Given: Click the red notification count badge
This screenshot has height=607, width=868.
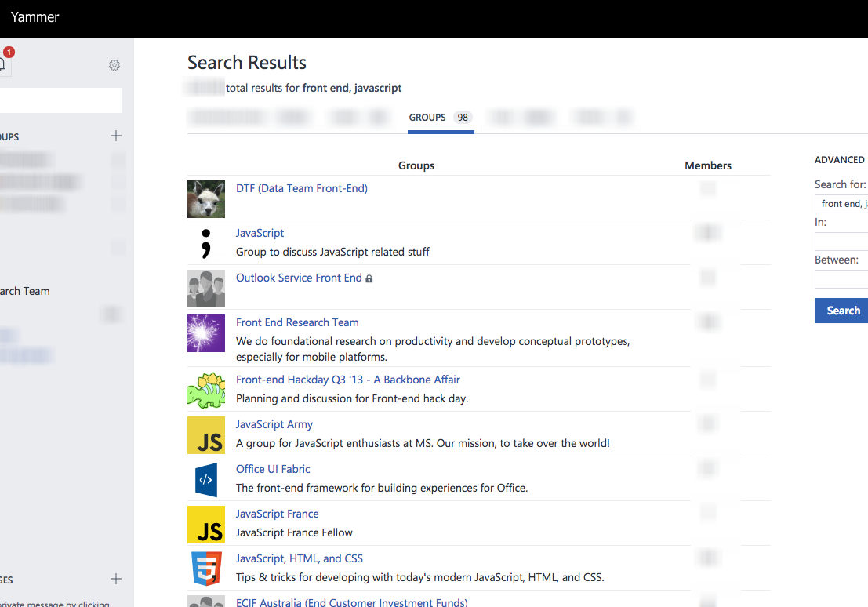Looking at the screenshot, I should pyautogui.click(x=9, y=52).
